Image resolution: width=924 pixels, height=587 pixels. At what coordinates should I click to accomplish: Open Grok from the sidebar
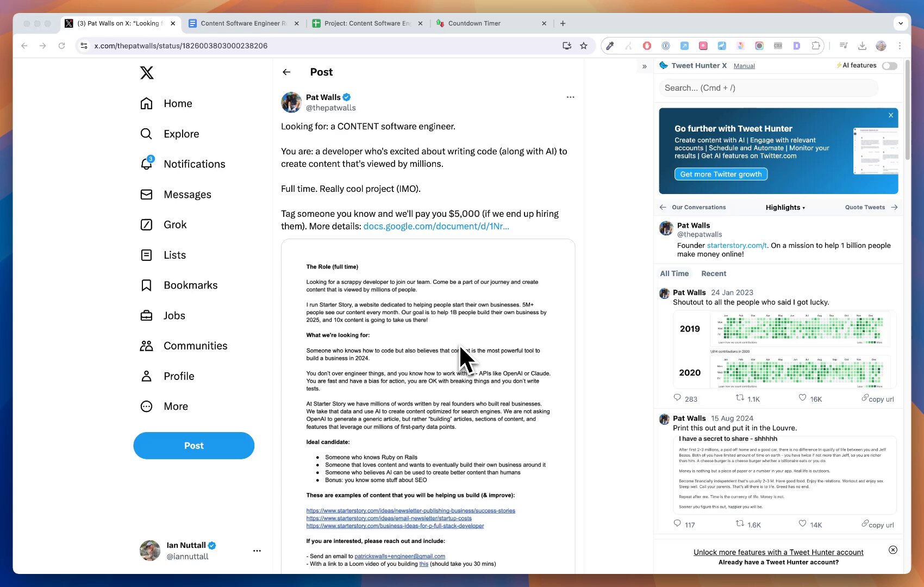[164, 224]
